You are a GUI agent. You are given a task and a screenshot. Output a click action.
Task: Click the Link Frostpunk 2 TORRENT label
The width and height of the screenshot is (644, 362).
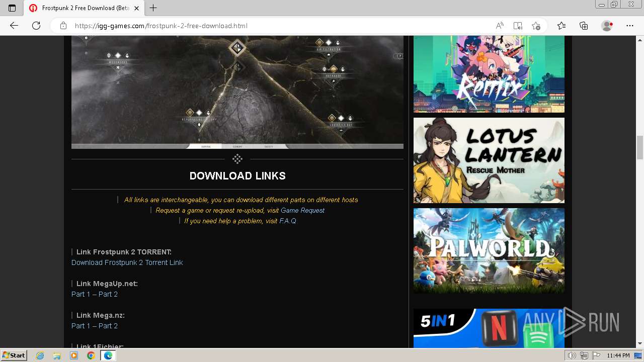pos(124,252)
